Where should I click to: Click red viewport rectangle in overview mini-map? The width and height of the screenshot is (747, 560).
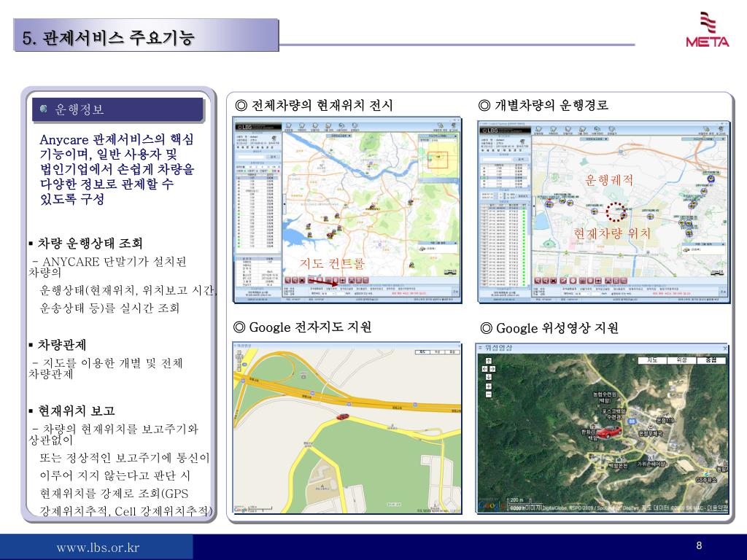point(438,160)
